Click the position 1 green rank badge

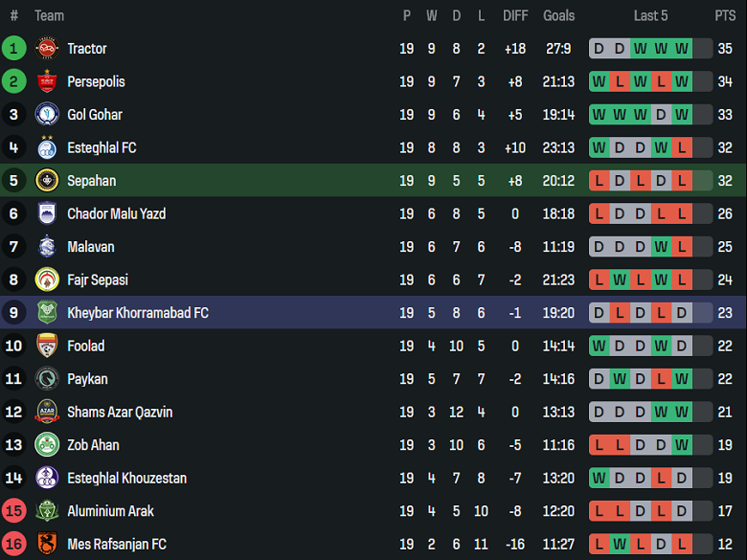pyautogui.click(x=14, y=49)
